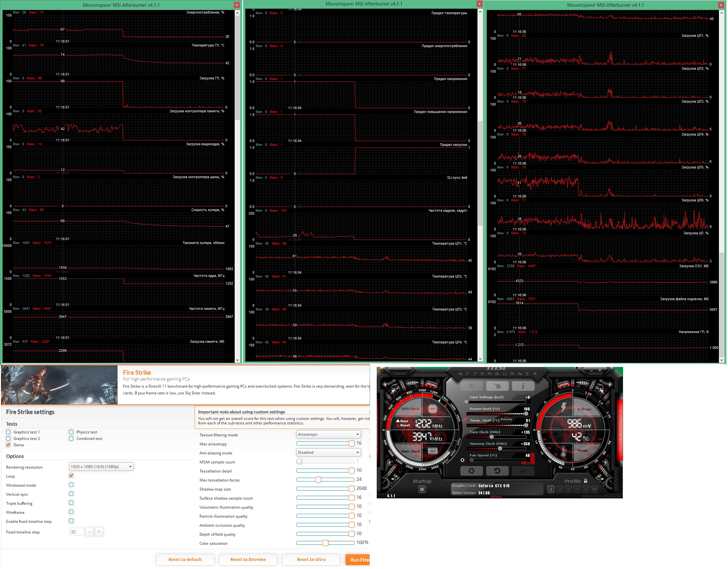Open the Anti-aliasing mode dropdown
This screenshot has height=569, width=728.
[328, 453]
